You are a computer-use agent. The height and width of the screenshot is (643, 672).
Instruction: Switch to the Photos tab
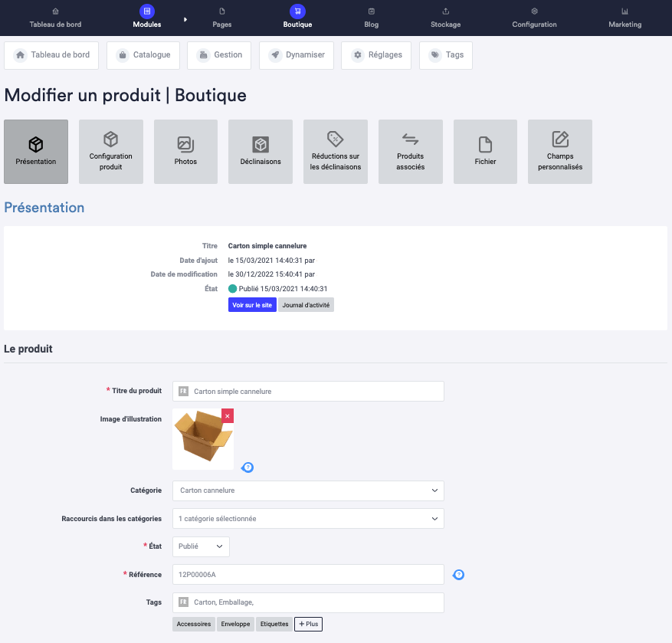(x=185, y=152)
